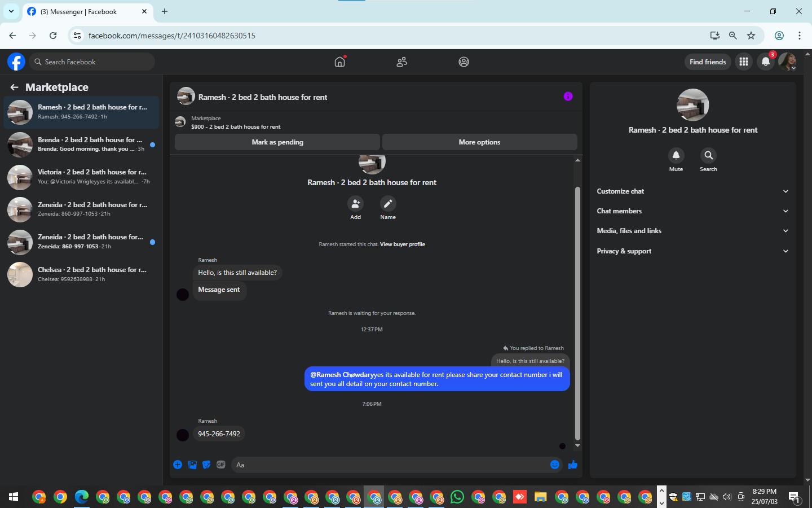Expand Media, files and links section
Image resolution: width=812 pixels, height=508 pixels.
click(x=692, y=231)
